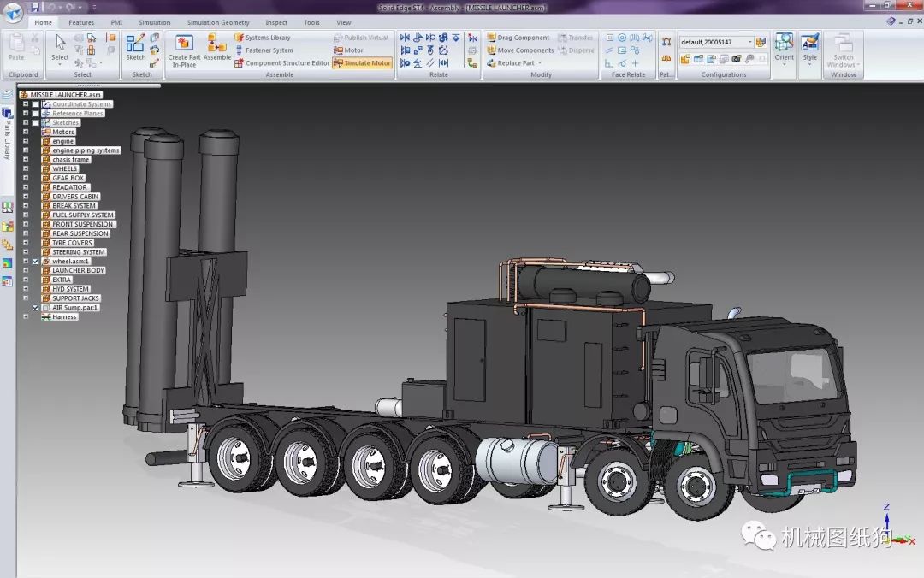The width and height of the screenshot is (924, 578).
Task: Toggle the Coordinate Systems checkbox
Action: click(x=35, y=104)
